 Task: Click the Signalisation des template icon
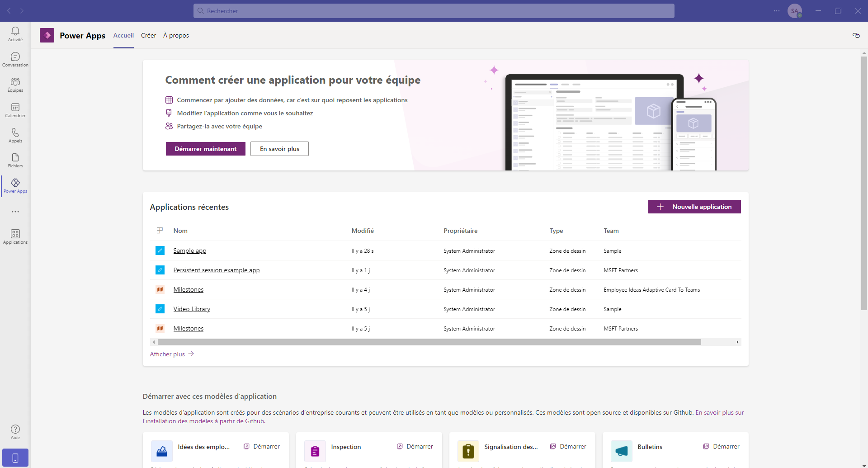[468, 451]
